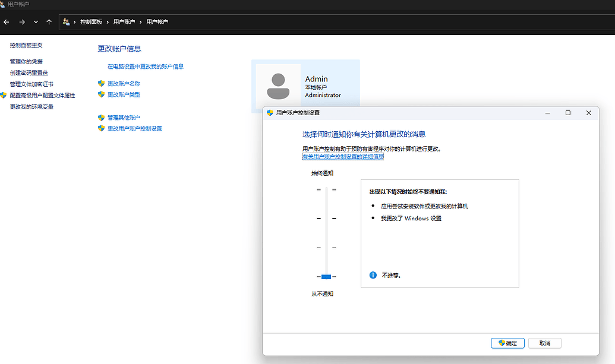
Task: Select last 用户帐户 breadcrumb
Action: point(157,22)
